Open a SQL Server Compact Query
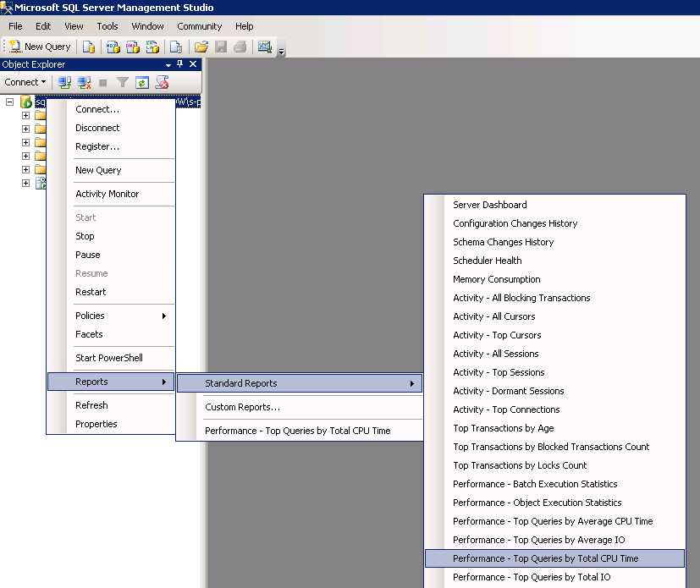 pos(176,47)
